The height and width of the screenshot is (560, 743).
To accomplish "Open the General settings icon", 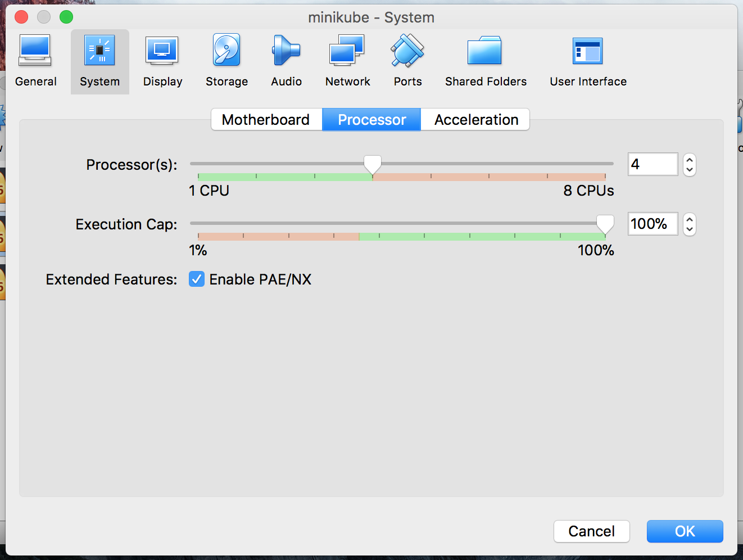I will pyautogui.click(x=35, y=52).
